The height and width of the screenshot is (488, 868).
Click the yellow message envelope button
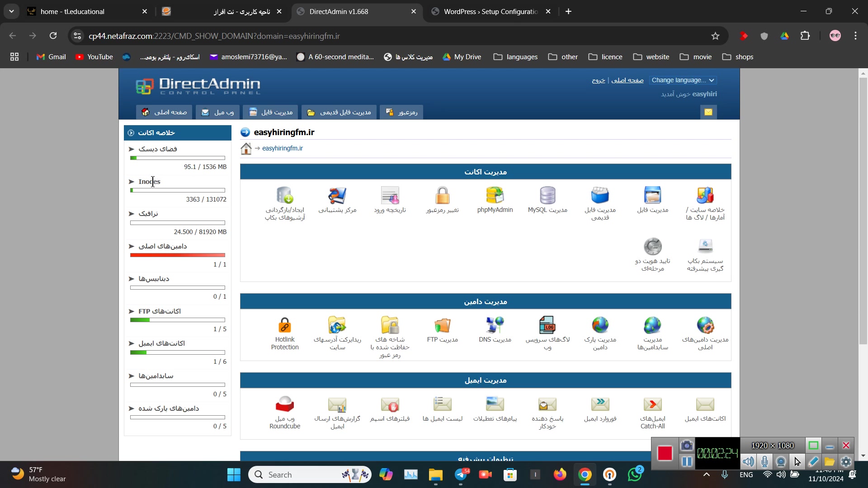tap(708, 112)
